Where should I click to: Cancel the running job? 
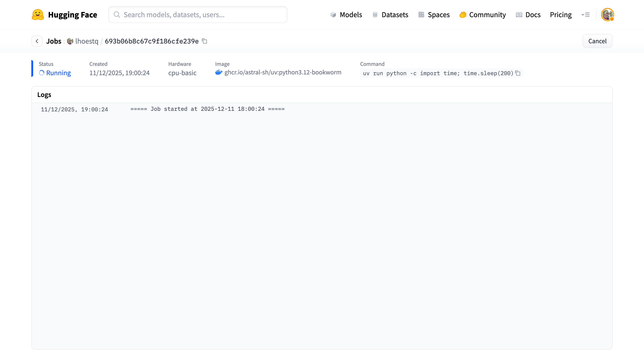(x=597, y=41)
